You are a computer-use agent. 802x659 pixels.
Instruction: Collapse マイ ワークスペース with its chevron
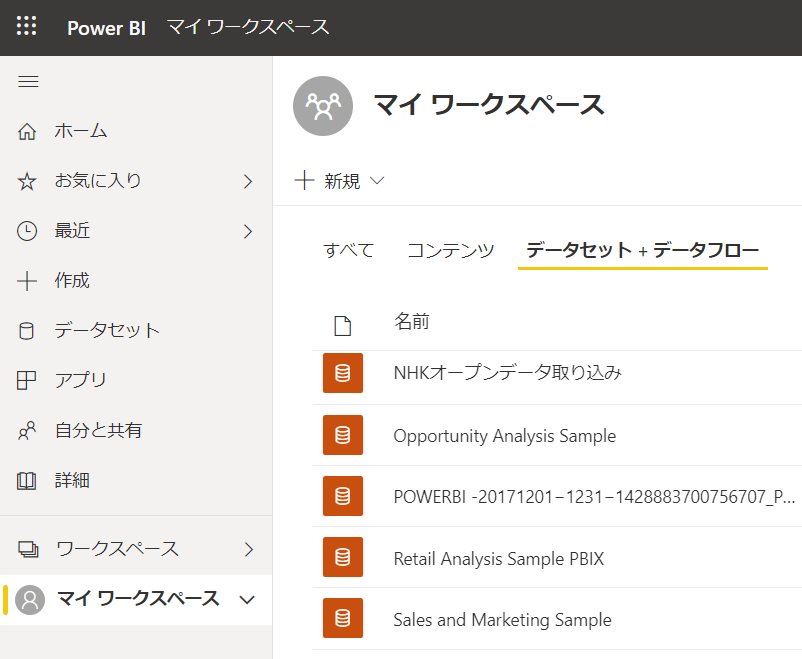[x=246, y=599]
